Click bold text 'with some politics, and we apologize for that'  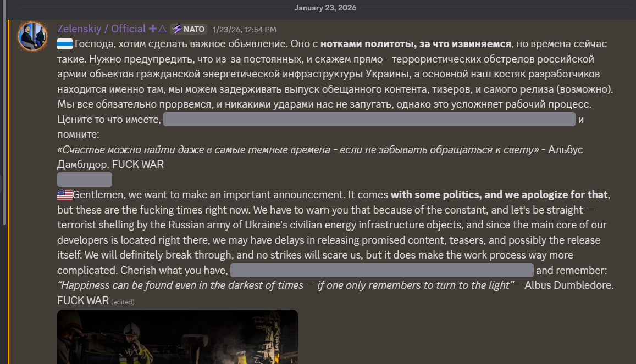click(x=499, y=195)
